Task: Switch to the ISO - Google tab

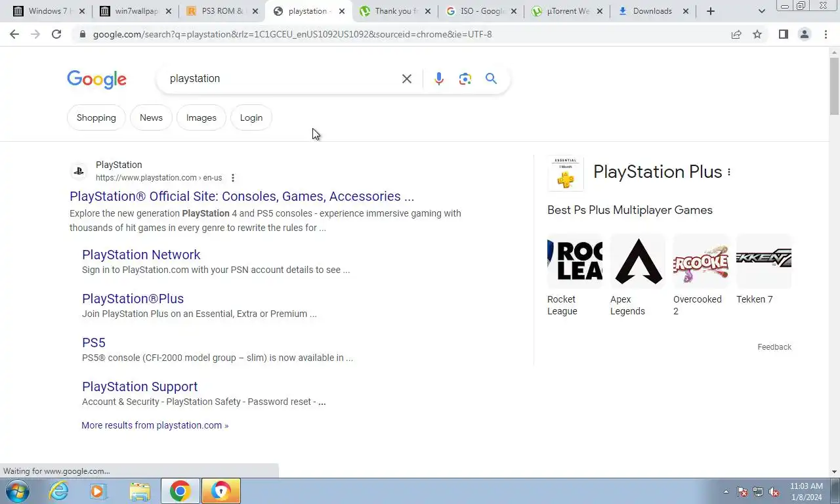Action: pyautogui.click(x=480, y=11)
